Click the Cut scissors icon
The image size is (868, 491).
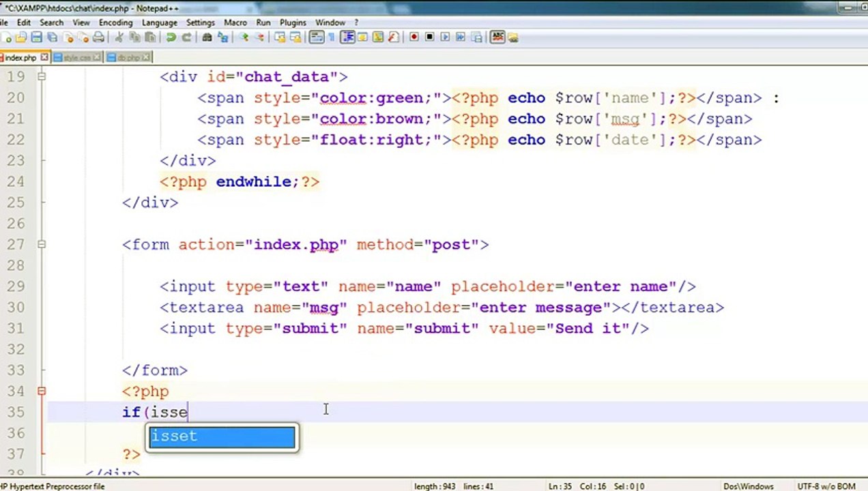(119, 38)
